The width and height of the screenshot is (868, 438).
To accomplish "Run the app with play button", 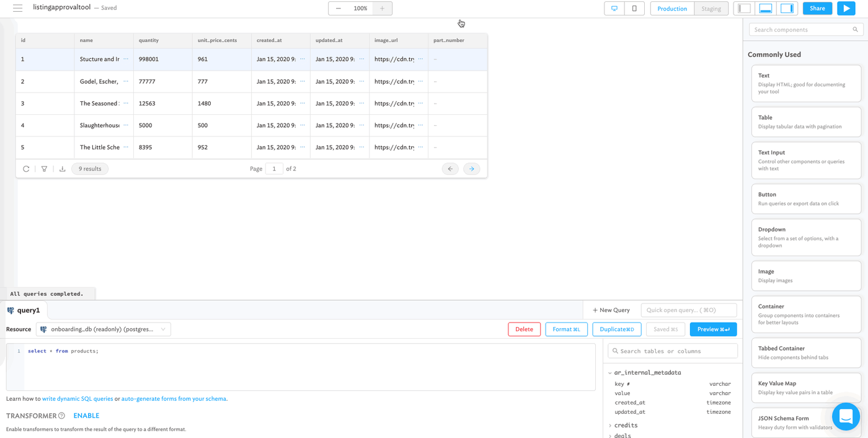I will click(x=846, y=9).
